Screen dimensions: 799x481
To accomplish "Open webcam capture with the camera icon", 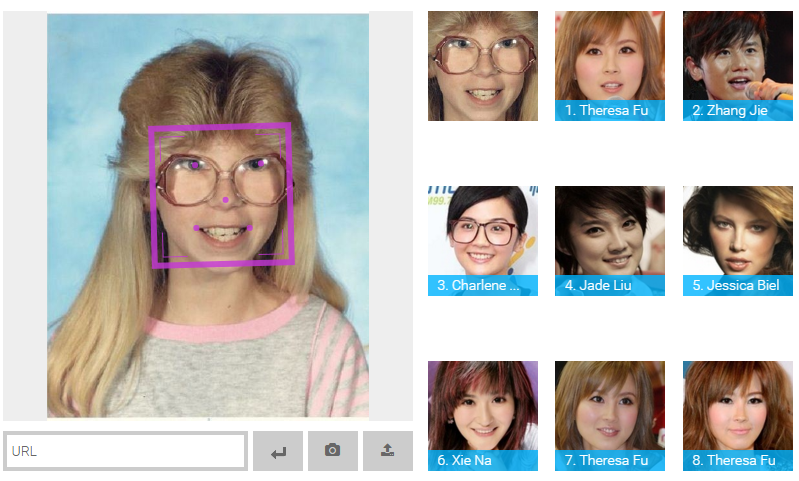I will [333, 451].
